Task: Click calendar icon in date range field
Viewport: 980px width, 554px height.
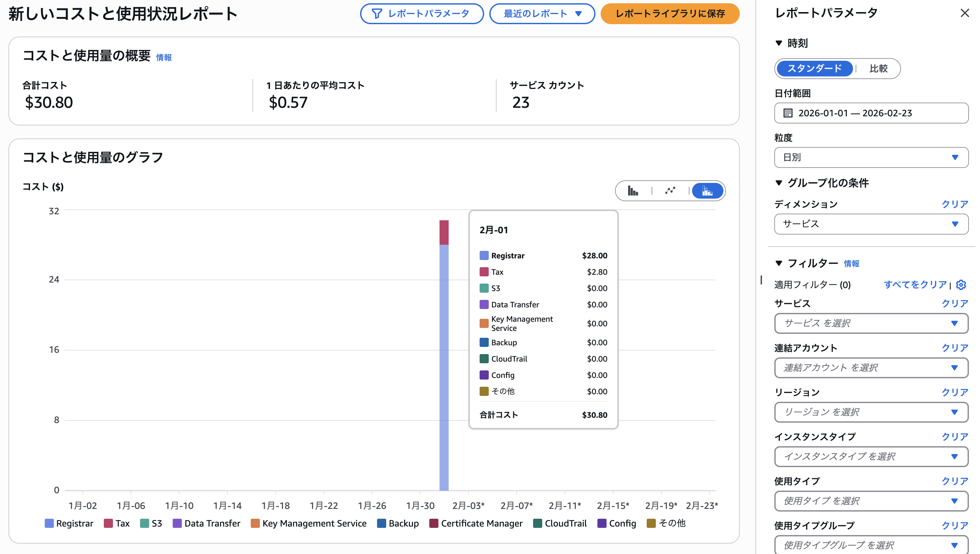Action: tap(788, 113)
